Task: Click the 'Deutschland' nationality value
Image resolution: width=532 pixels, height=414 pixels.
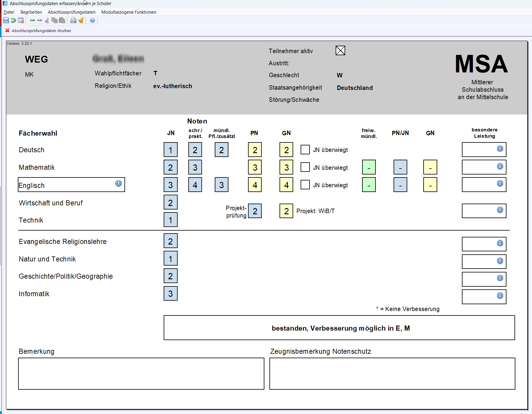Action: [x=355, y=88]
